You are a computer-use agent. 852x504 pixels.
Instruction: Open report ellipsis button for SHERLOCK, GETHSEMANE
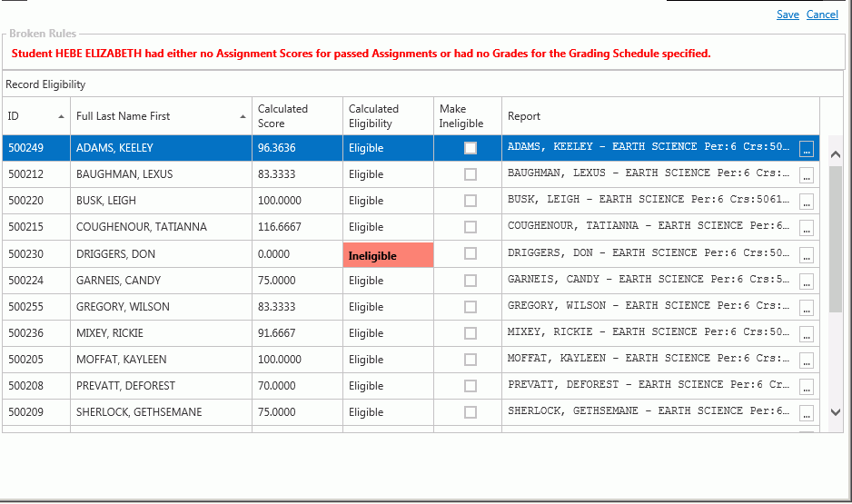click(807, 414)
